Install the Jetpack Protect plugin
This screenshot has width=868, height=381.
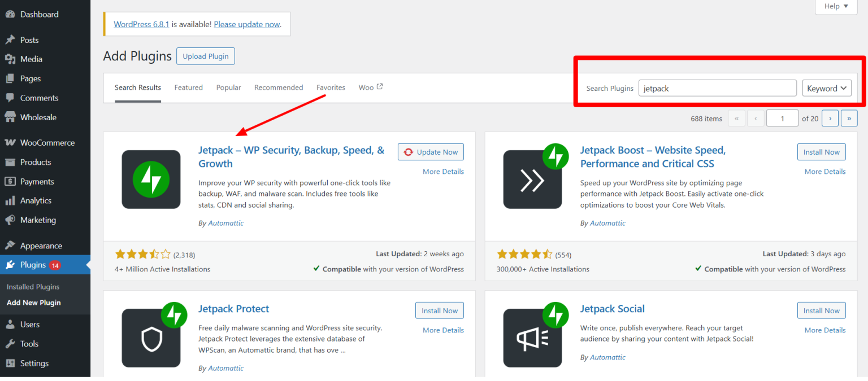(439, 310)
